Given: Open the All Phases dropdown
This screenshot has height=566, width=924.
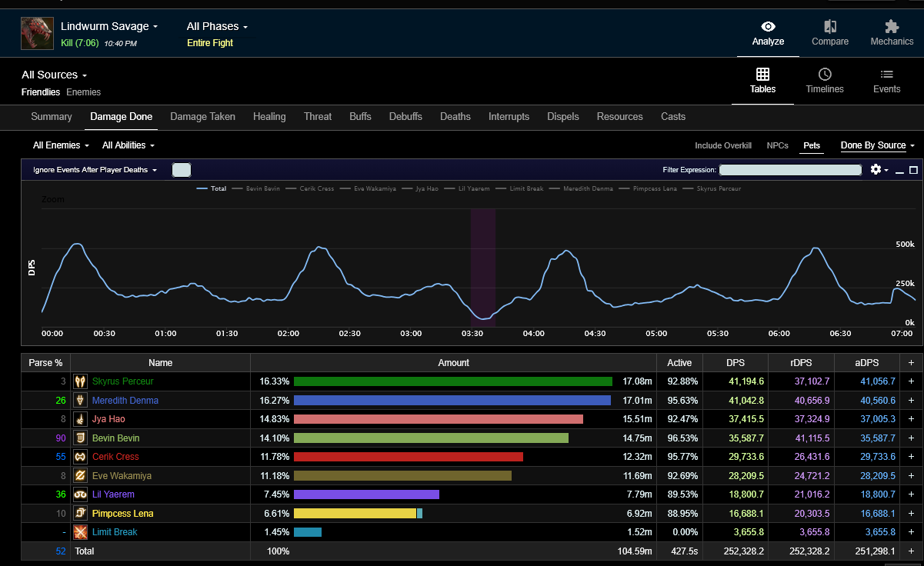Looking at the screenshot, I should pos(217,26).
